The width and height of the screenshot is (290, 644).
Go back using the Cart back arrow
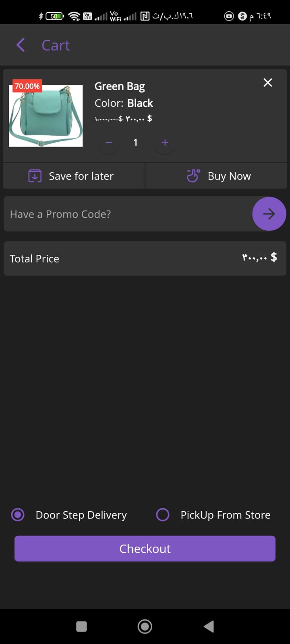[21, 45]
